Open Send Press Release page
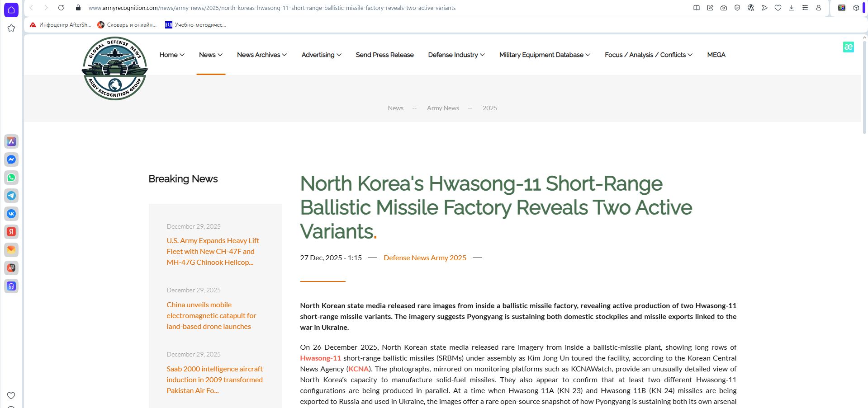This screenshot has width=868, height=408. point(384,55)
